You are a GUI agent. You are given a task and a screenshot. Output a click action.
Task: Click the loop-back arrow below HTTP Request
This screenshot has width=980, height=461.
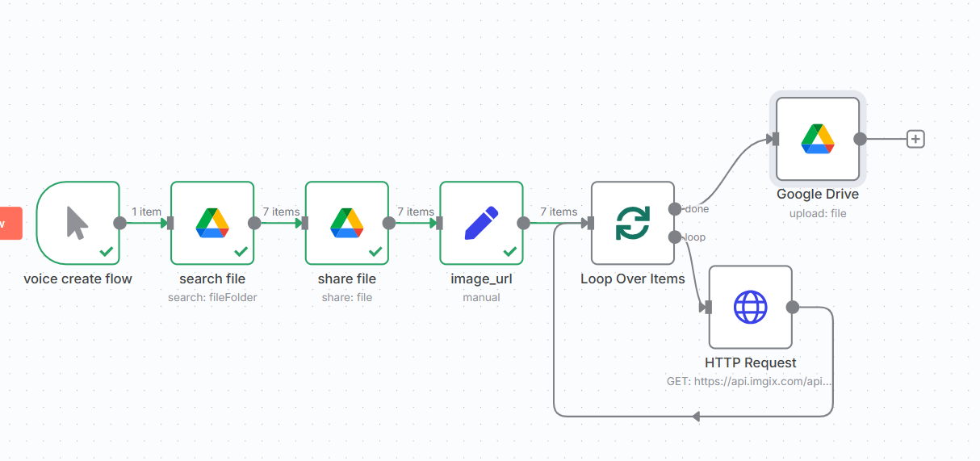point(696,417)
